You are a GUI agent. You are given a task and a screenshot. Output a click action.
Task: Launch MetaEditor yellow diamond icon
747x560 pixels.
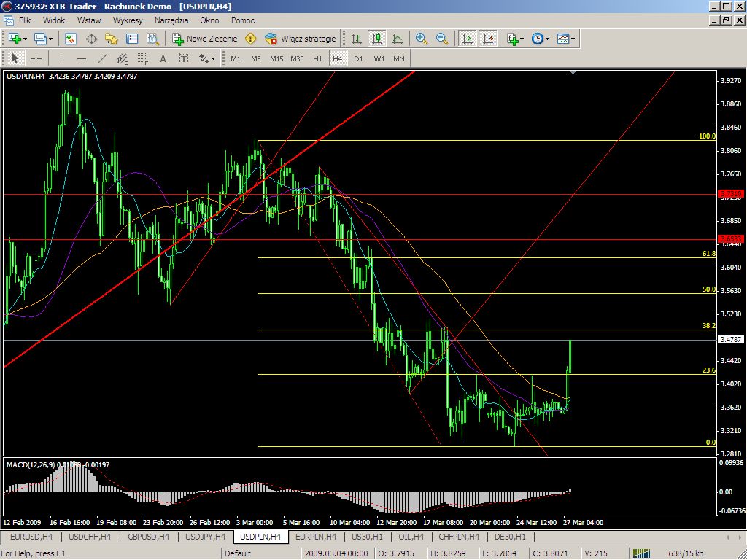click(251, 39)
